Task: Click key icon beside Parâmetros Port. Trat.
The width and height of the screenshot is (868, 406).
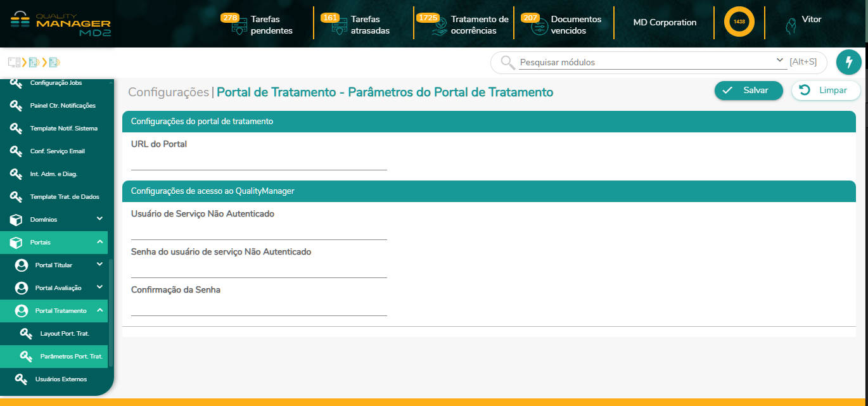Action: [x=27, y=357]
